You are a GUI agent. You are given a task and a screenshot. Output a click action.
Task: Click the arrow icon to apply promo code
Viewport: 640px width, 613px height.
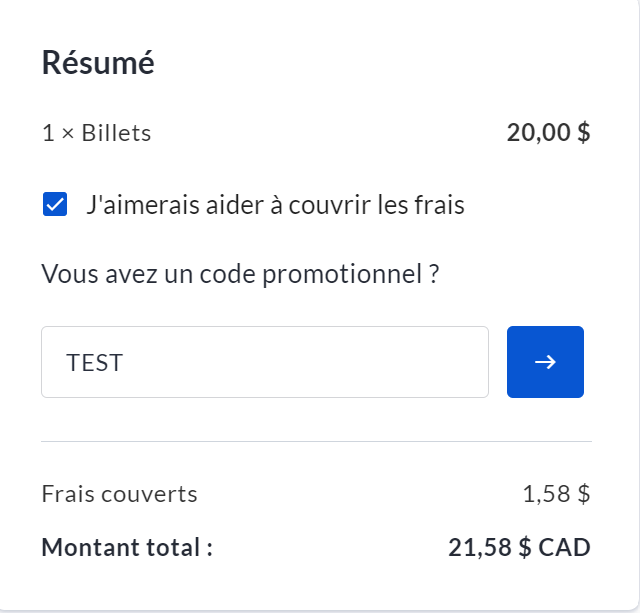point(545,362)
